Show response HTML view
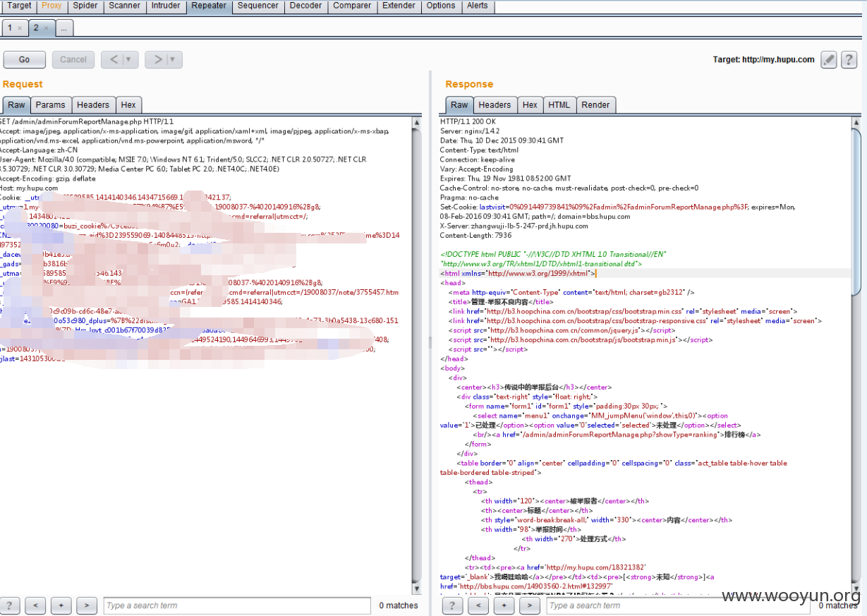 pos(559,105)
